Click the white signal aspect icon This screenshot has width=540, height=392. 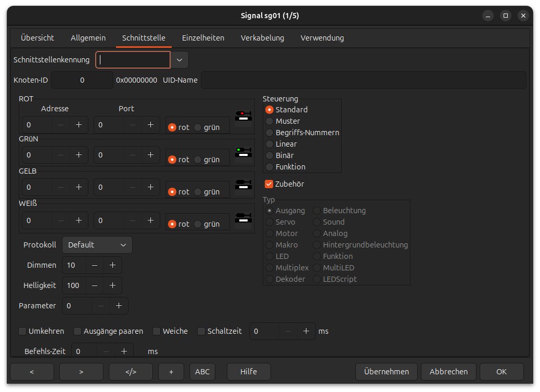point(243,218)
